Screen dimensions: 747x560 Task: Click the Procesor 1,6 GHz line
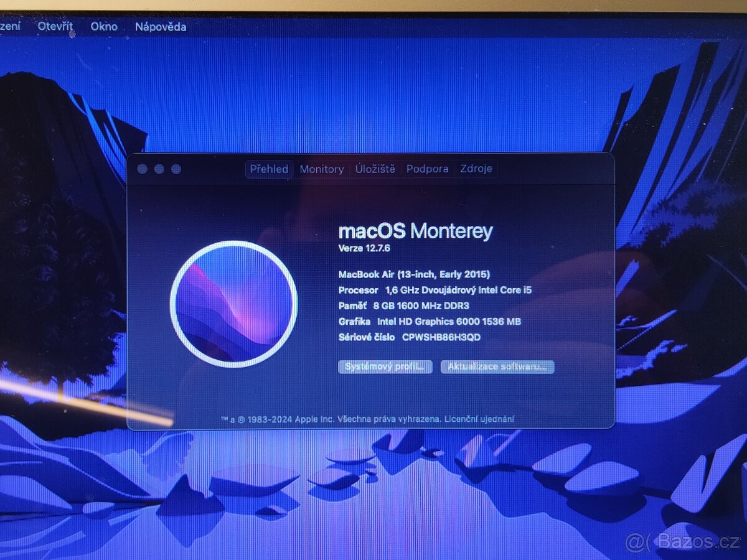[x=435, y=290]
